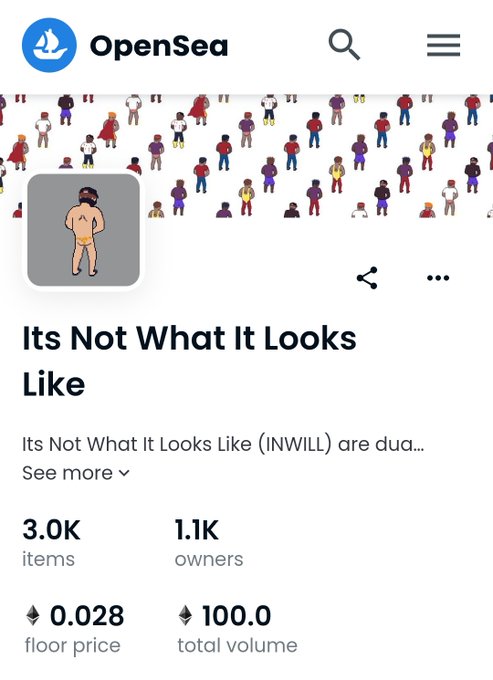Open search with the magnifying glass icon

344,44
